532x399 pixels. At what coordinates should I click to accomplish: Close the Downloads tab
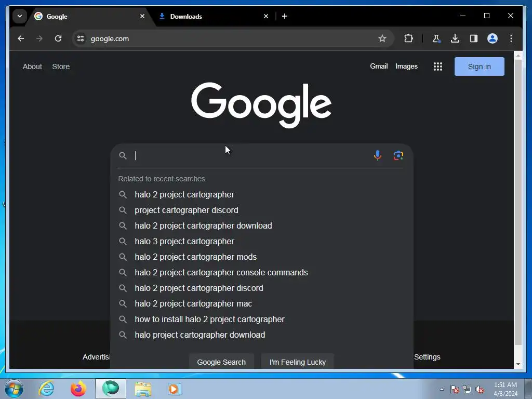pyautogui.click(x=266, y=16)
